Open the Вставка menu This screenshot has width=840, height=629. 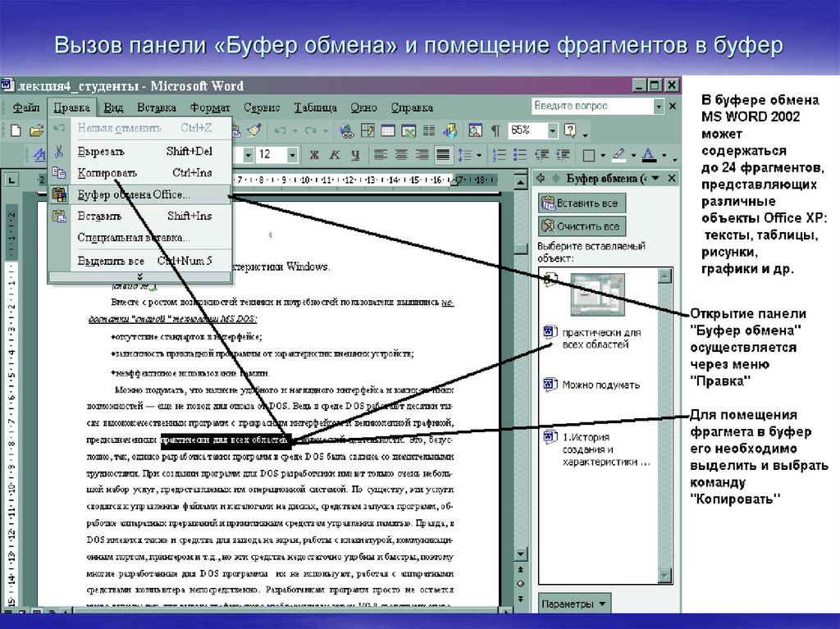[x=157, y=107]
